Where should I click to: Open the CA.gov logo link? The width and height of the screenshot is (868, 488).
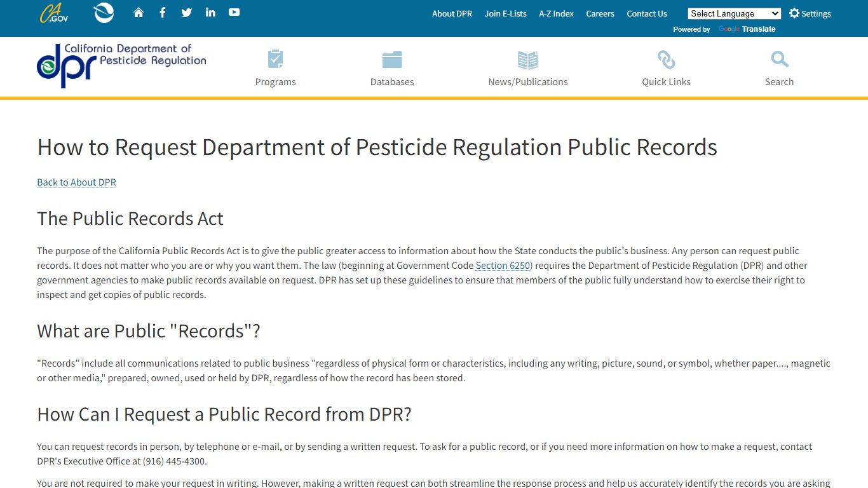click(x=53, y=13)
